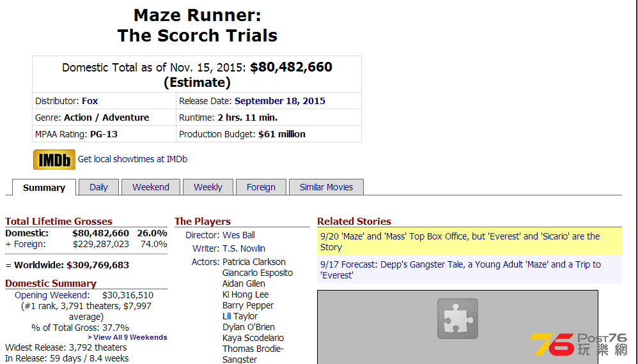Switch to the Weekend tab
Viewport: 638px width, 364px height.
(150, 187)
